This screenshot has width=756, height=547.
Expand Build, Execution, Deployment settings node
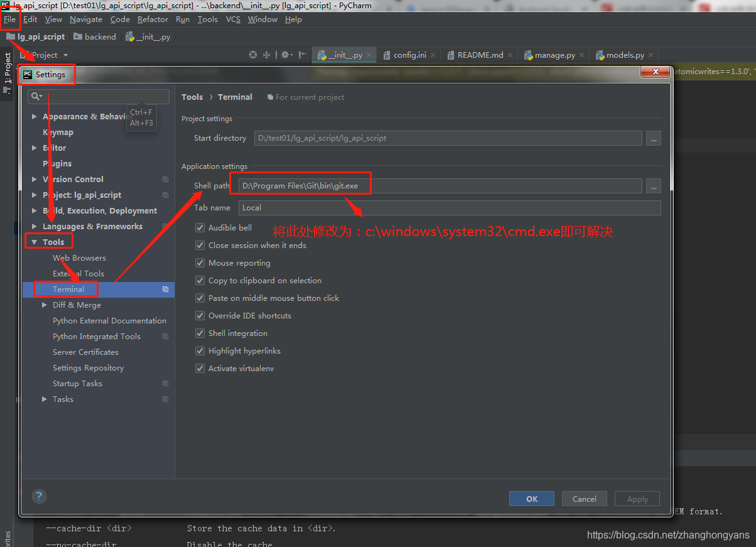35,211
